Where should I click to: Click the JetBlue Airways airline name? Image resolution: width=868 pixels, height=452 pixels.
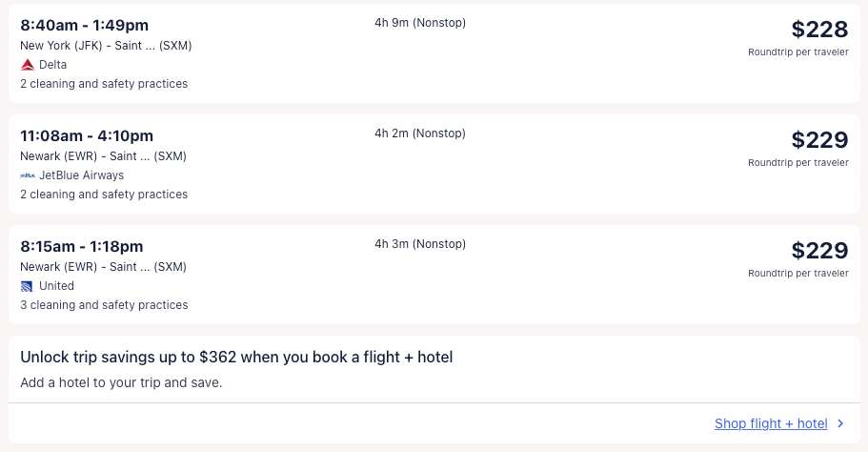pyautogui.click(x=81, y=175)
